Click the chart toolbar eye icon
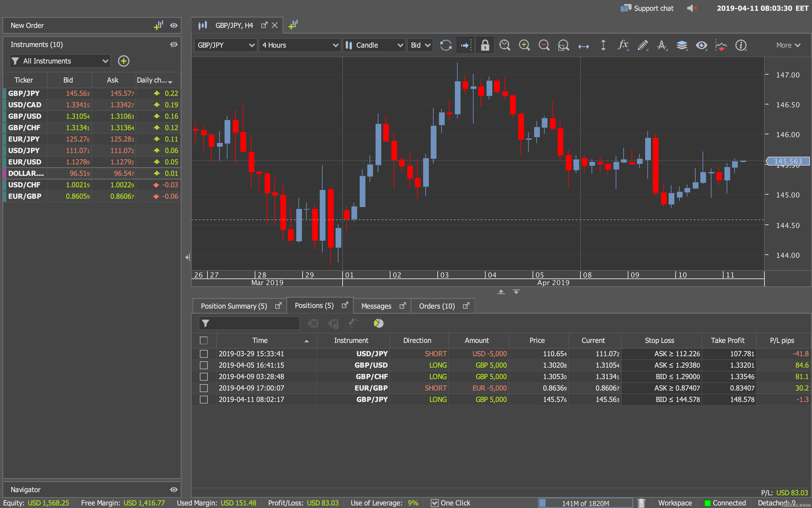Viewport: 812px width, 508px height. click(x=701, y=45)
